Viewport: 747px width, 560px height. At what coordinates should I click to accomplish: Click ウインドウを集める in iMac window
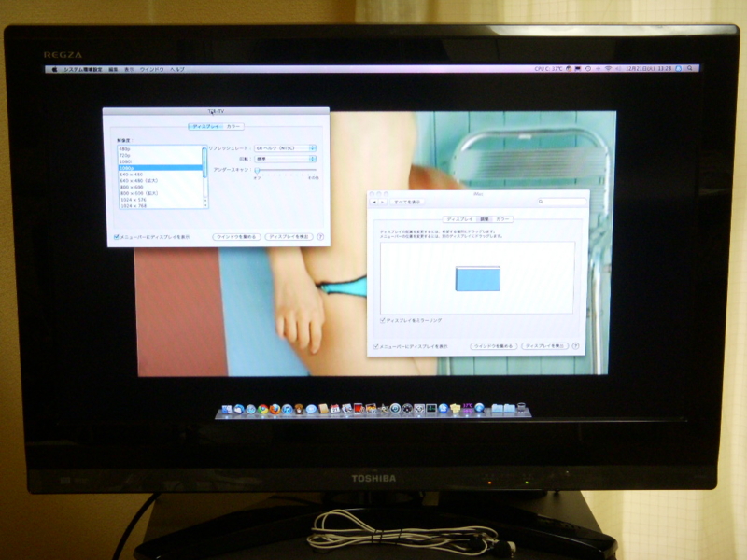pyautogui.click(x=494, y=346)
